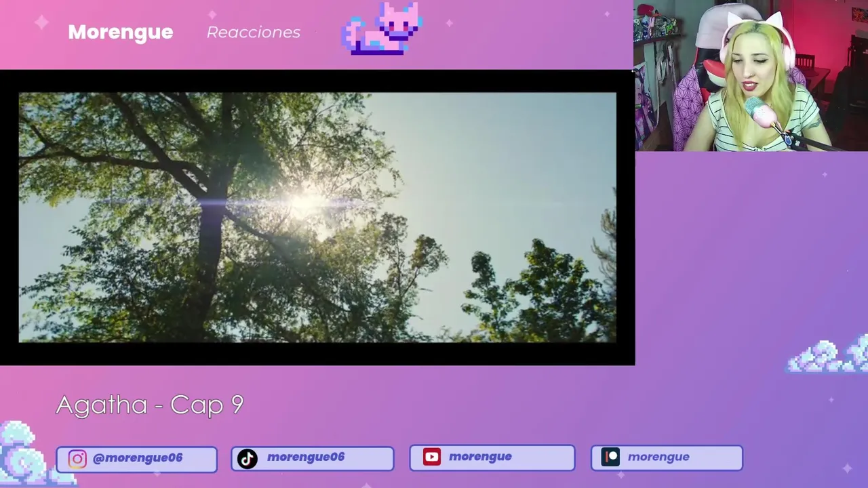
Task: Click the TikTok icon
Action: click(248, 459)
